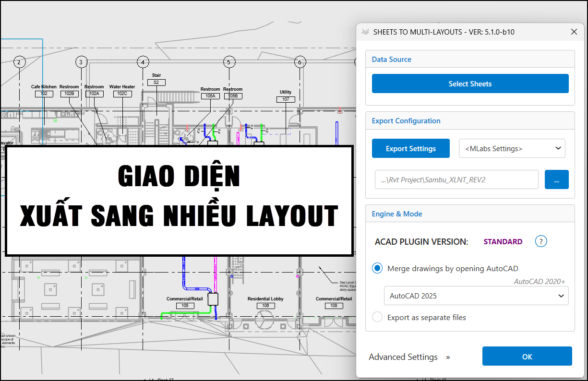
Task: Choose Export as separate files option
Action: 377,317
